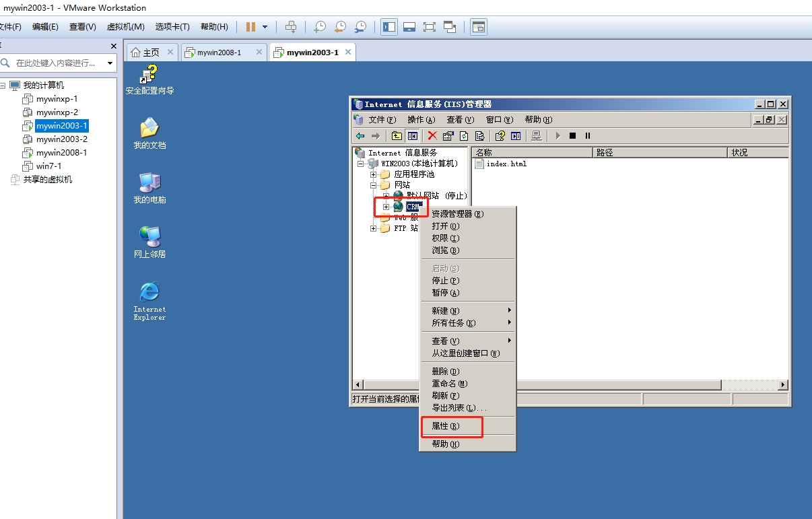The width and height of the screenshot is (812, 519).
Task: Collapse the 我的计算机 tree node
Action: click(x=3, y=85)
